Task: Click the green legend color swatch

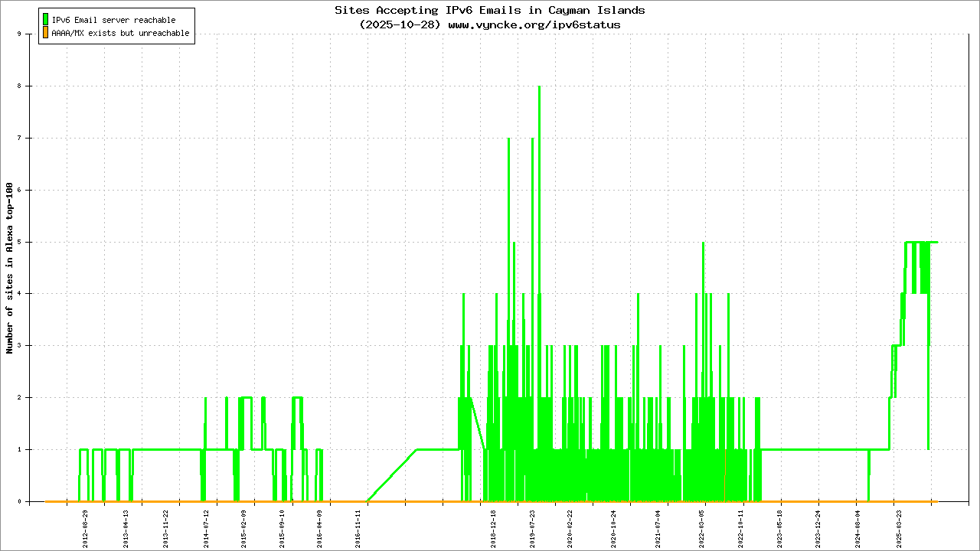Action: click(46, 20)
